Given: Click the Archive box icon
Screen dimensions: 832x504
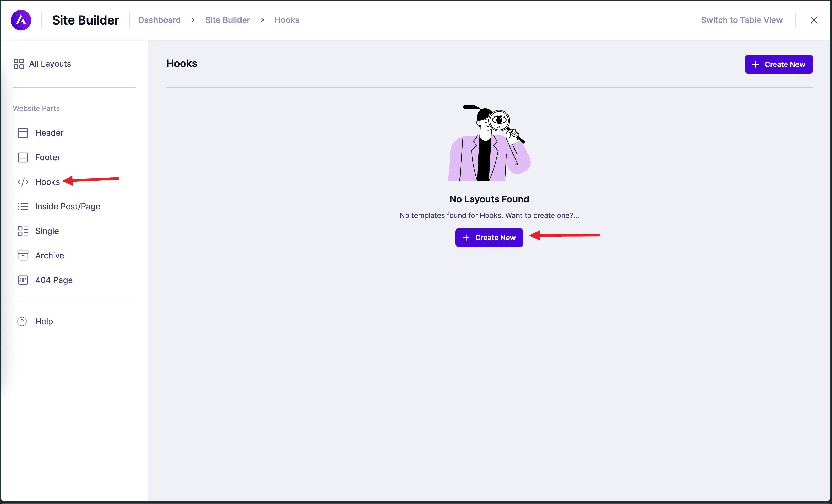Looking at the screenshot, I should 23,256.
